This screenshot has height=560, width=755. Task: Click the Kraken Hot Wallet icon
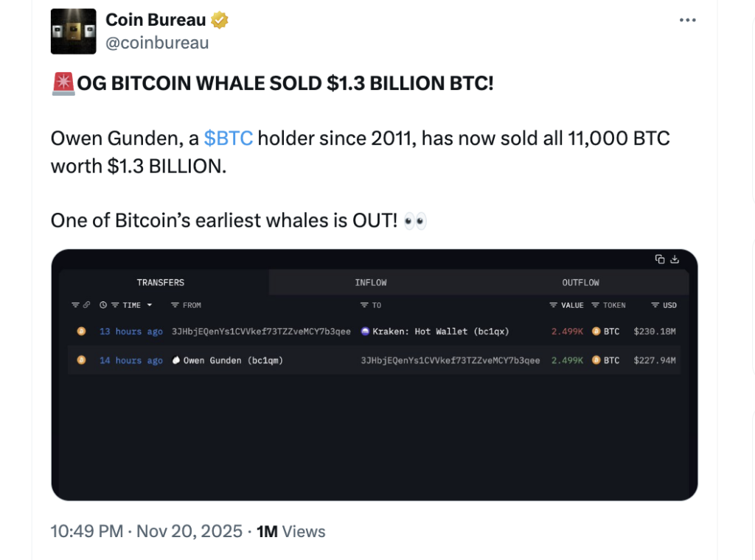(365, 332)
